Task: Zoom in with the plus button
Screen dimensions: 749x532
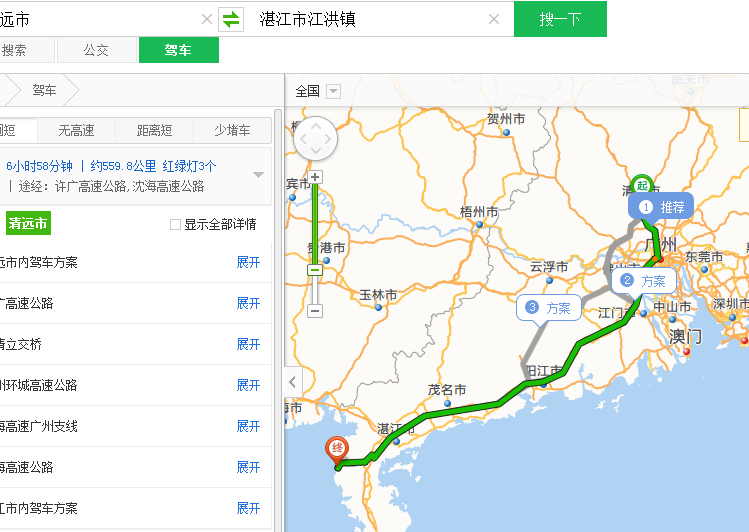Action: 315,177
